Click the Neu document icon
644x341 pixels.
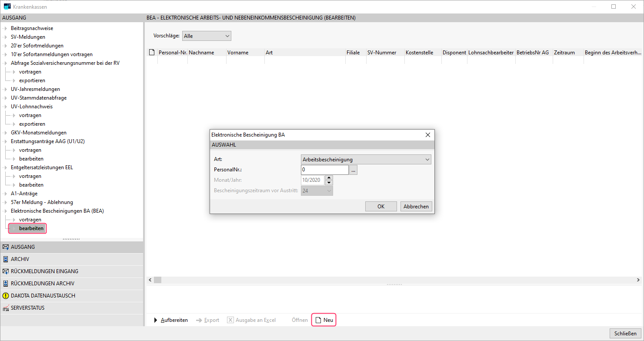318,320
